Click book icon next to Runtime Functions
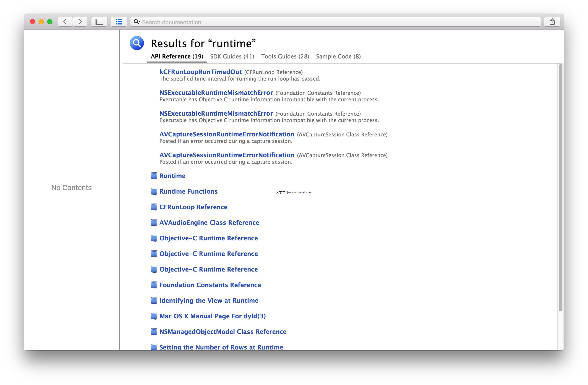Screen dimensions: 588x385 coord(154,191)
